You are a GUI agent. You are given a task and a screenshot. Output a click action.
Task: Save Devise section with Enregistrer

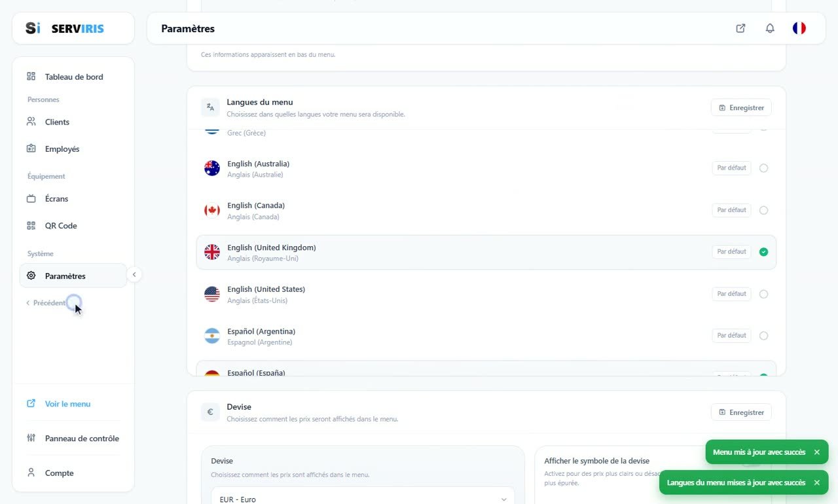[741, 412]
